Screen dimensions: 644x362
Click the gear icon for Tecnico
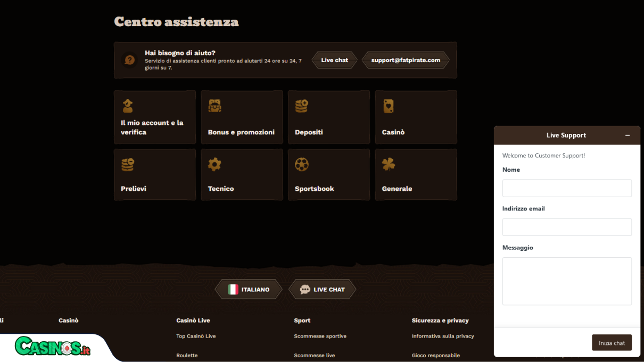(214, 164)
